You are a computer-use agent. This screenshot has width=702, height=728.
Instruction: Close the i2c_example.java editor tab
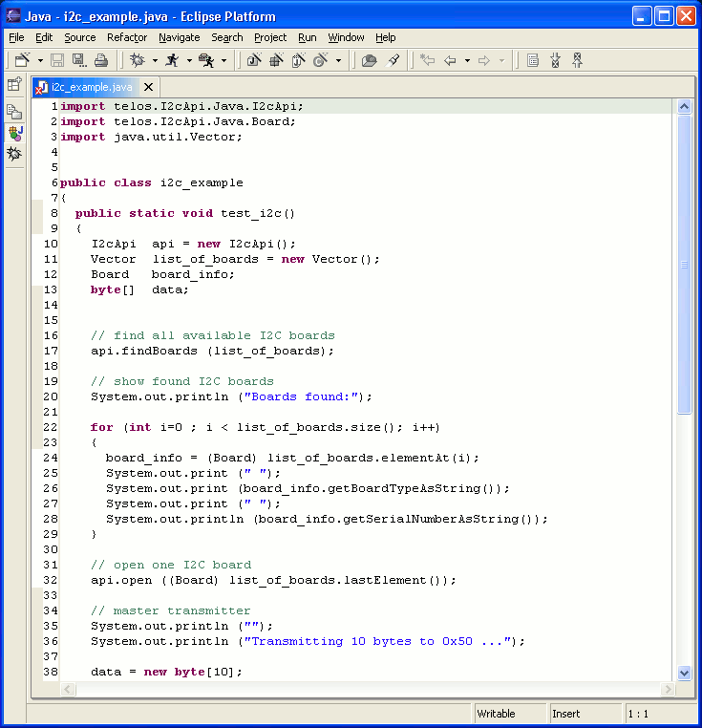click(x=148, y=87)
